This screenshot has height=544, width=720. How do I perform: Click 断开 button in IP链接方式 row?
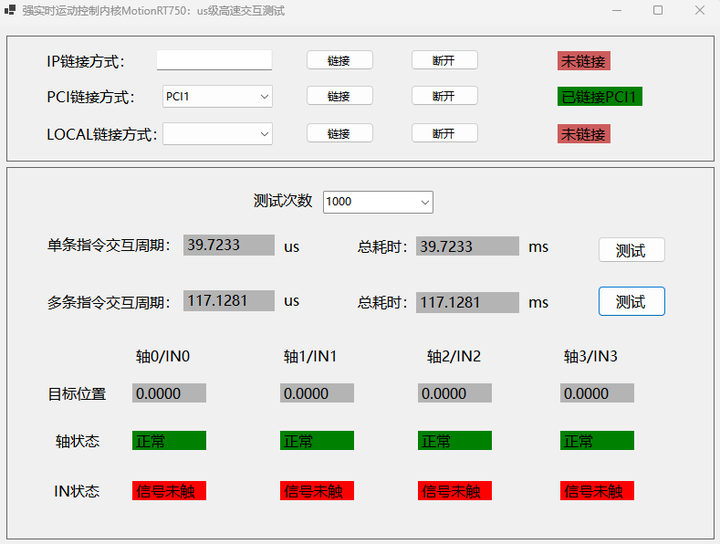(x=444, y=60)
